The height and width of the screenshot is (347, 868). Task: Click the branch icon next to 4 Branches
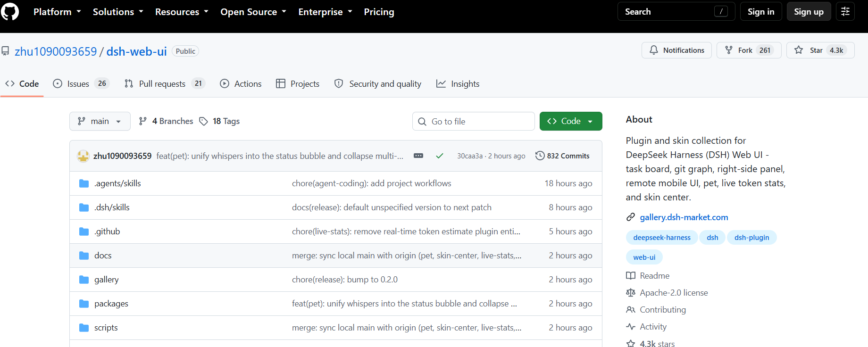tap(142, 121)
